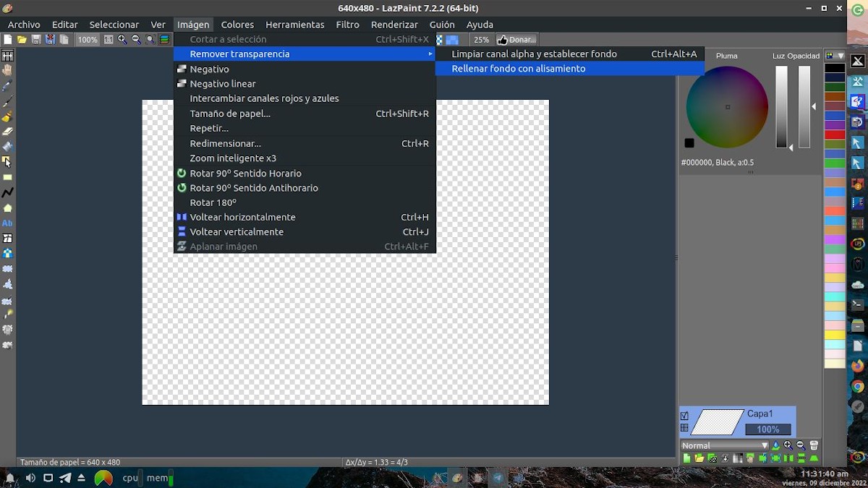Toggle the layers stack button in toolbar
868x488 pixels.
[x=164, y=40]
